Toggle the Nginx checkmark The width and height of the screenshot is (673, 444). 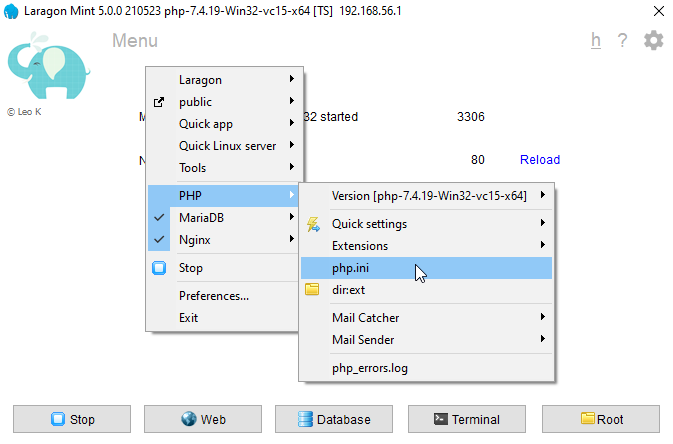158,240
